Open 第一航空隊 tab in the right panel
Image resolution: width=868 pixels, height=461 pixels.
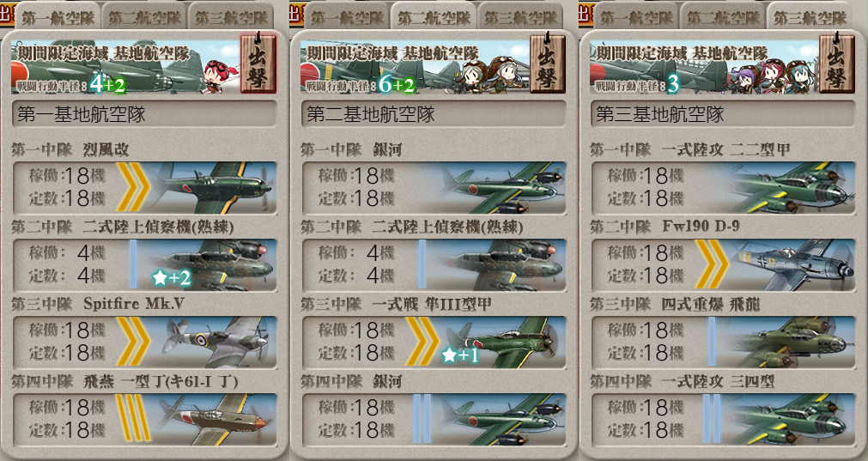pos(636,16)
